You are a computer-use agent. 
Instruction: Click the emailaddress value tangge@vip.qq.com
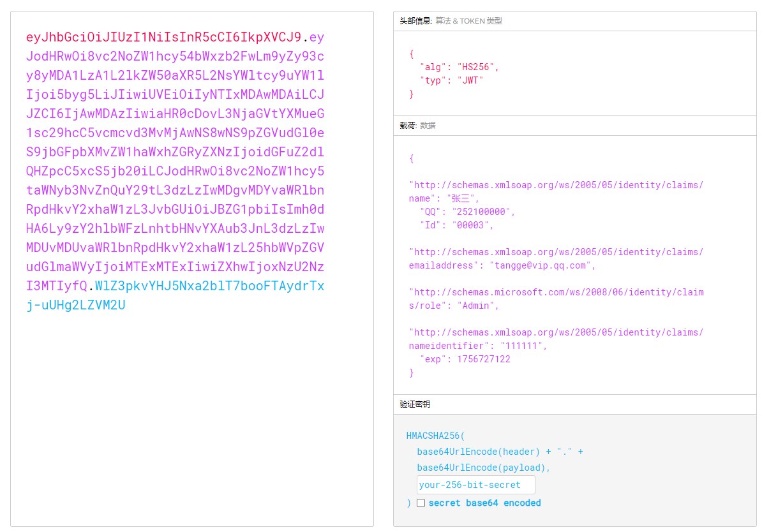(x=540, y=266)
